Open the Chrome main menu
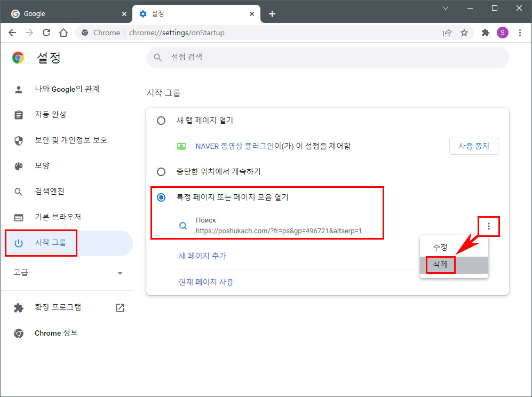Viewport: 532px width, 397px height. (520, 33)
